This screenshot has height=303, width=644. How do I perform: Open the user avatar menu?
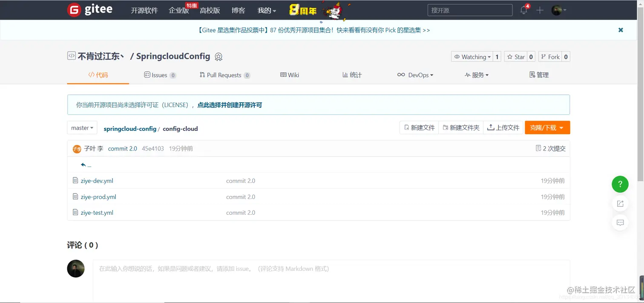[559, 10]
